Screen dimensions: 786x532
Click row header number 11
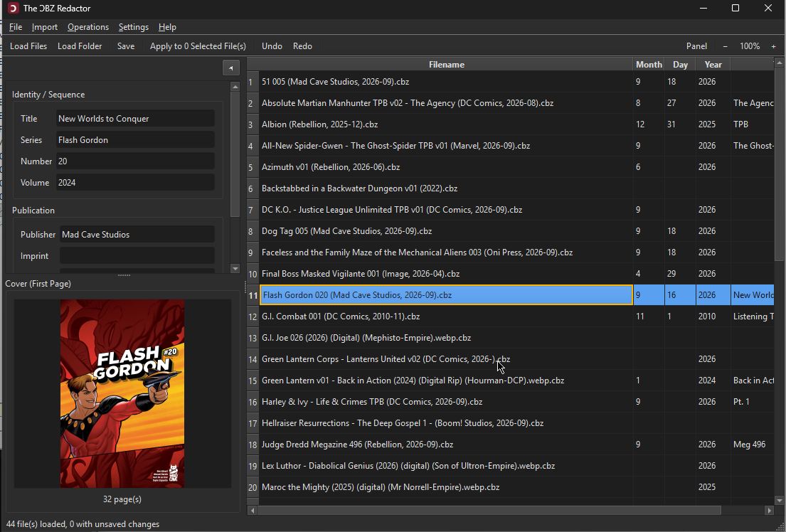pos(253,295)
